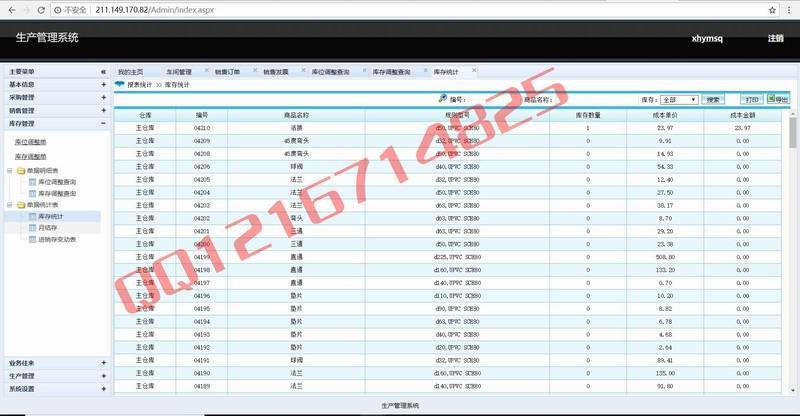This screenshot has height=416, width=800.
Task: Click the 搜索 button
Action: (713, 100)
